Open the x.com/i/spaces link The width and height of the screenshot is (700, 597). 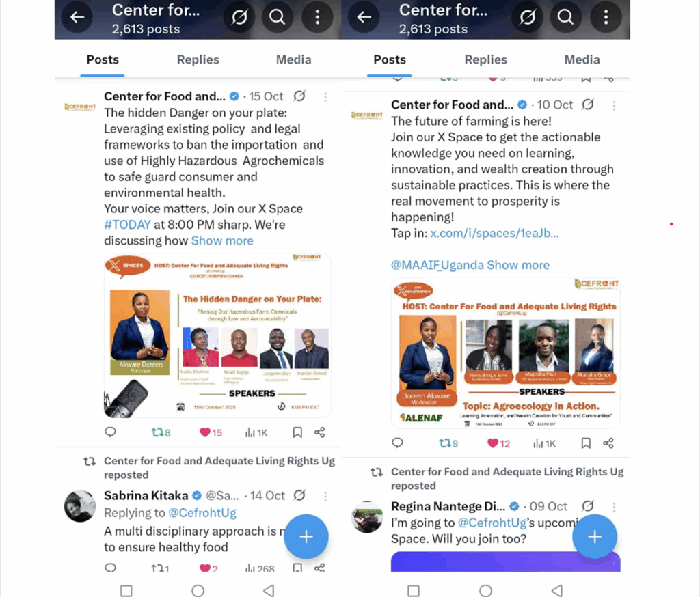coord(494,233)
